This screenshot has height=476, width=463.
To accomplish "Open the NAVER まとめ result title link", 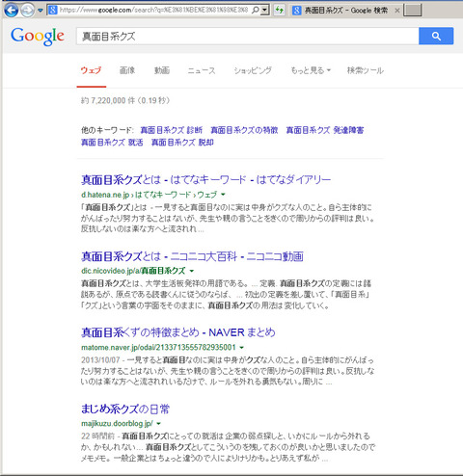I will point(178,332).
